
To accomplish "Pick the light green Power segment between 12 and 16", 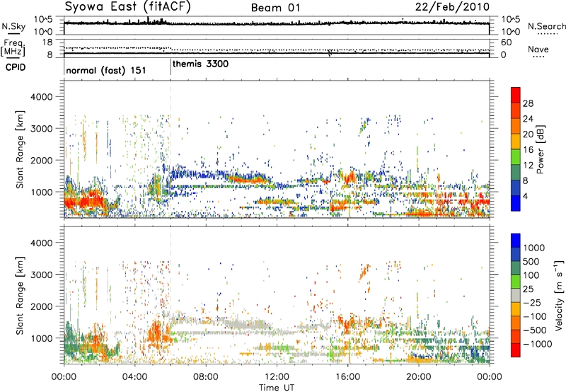I will coord(516,157).
